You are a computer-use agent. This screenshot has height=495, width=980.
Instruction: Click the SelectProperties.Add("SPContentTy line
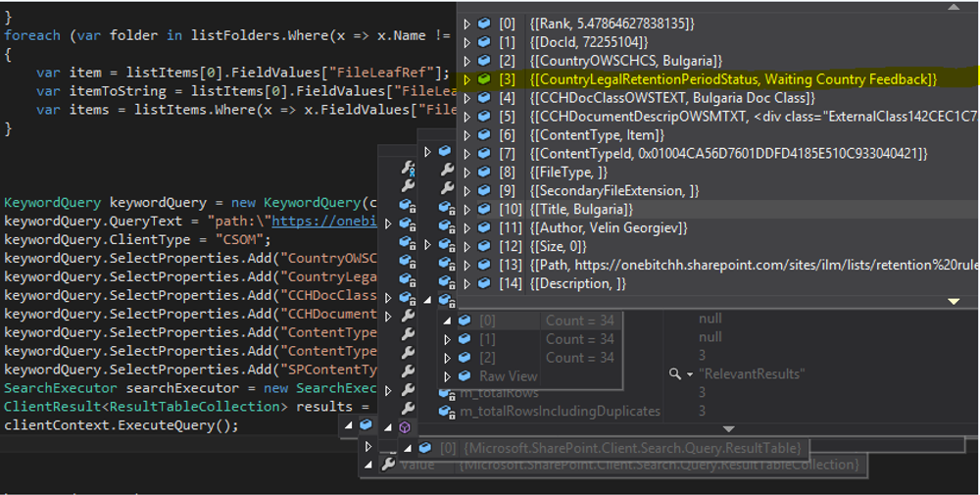(191, 370)
